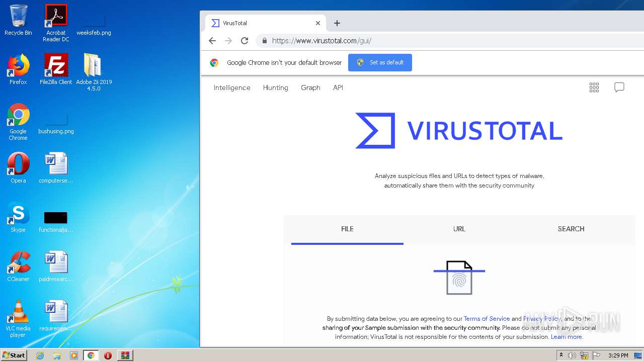The width and height of the screenshot is (644, 362).
Task: Click the 3:29 PM clock
Action: point(618,355)
